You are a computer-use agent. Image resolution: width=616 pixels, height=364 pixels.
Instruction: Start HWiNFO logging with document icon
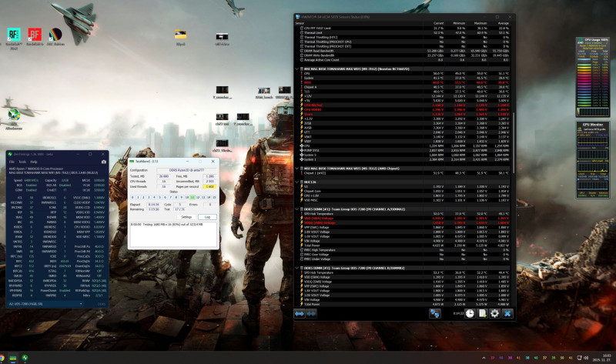482,313
